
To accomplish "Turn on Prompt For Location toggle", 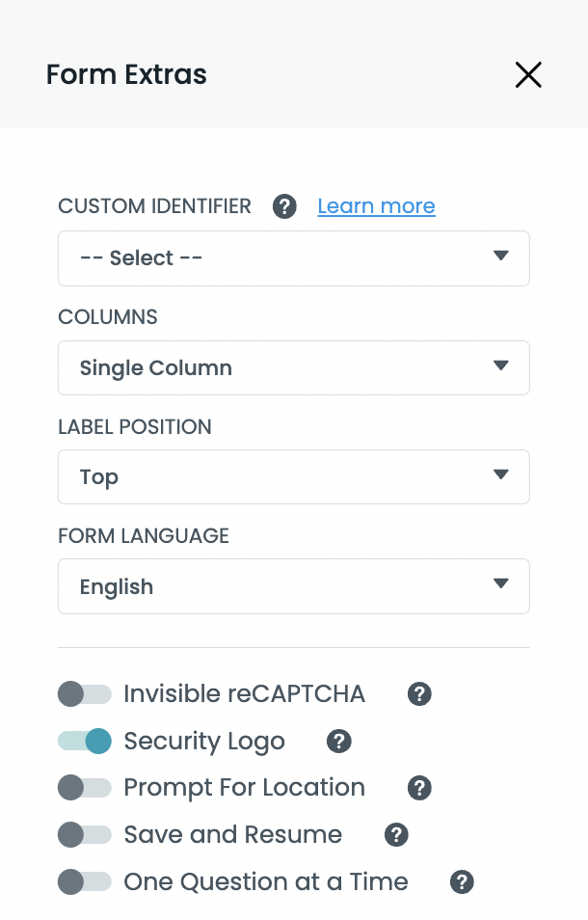I will tap(85, 788).
